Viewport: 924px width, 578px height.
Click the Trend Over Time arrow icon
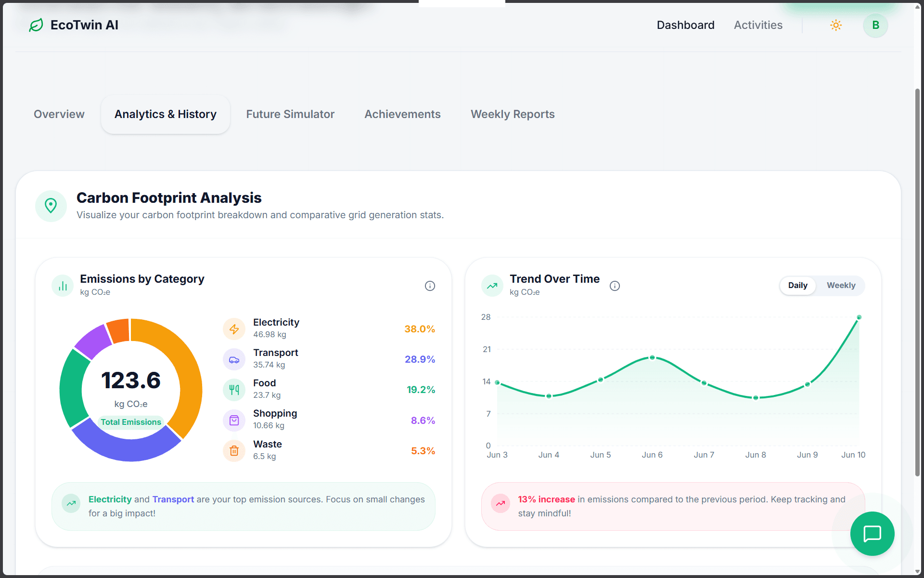[x=492, y=286]
